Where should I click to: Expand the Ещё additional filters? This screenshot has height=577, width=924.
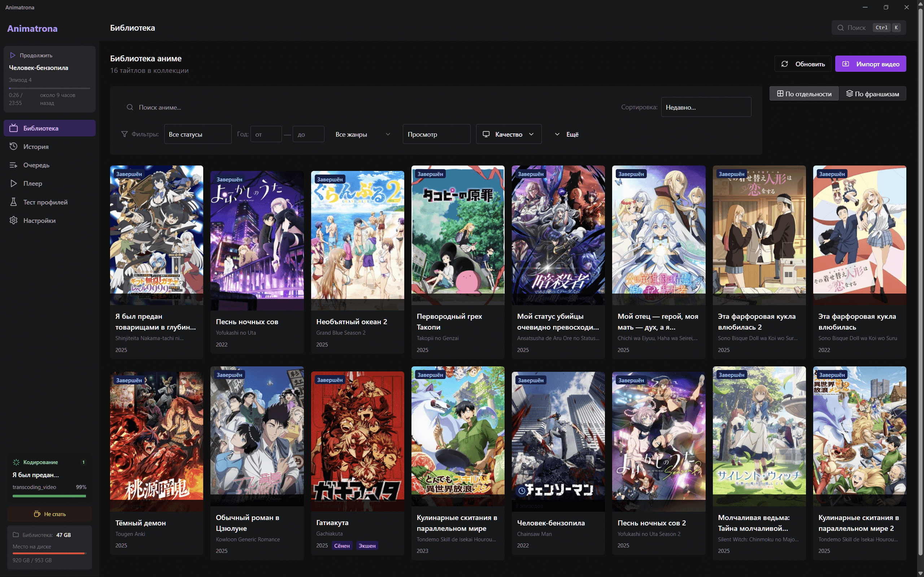pyautogui.click(x=567, y=134)
